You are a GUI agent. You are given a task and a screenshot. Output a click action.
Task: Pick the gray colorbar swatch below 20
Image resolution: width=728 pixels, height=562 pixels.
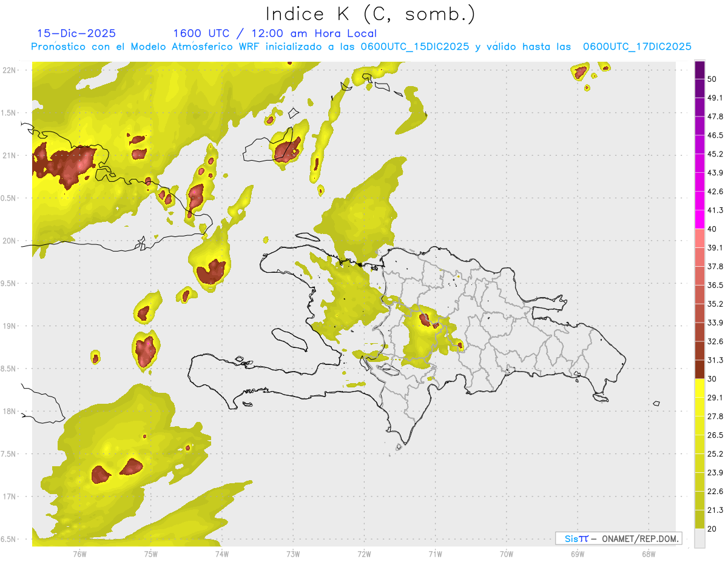tap(699, 538)
